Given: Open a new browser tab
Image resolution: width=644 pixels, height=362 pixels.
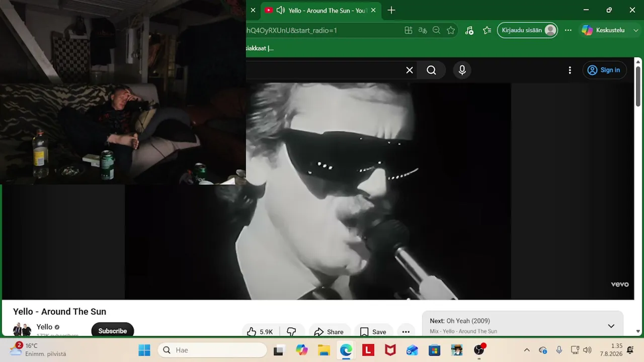Looking at the screenshot, I should coord(391,10).
